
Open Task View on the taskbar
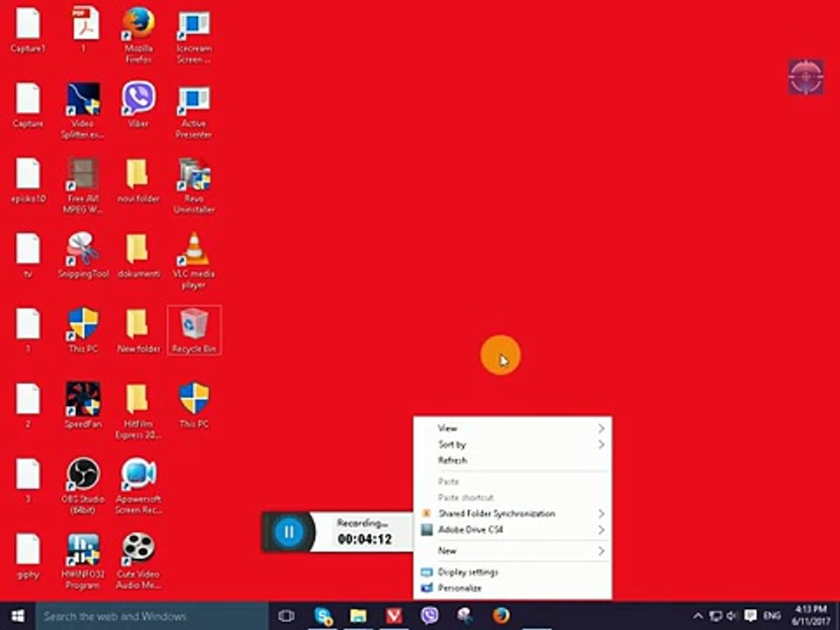pyautogui.click(x=286, y=616)
